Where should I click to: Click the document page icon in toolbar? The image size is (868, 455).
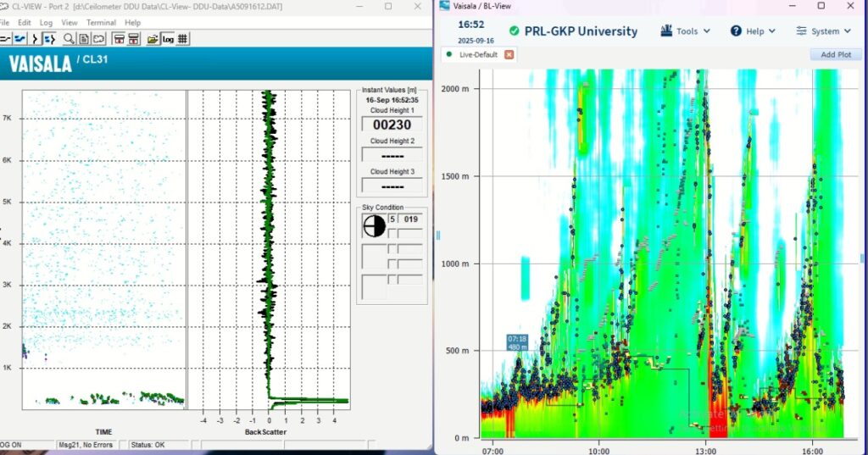click(84, 39)
